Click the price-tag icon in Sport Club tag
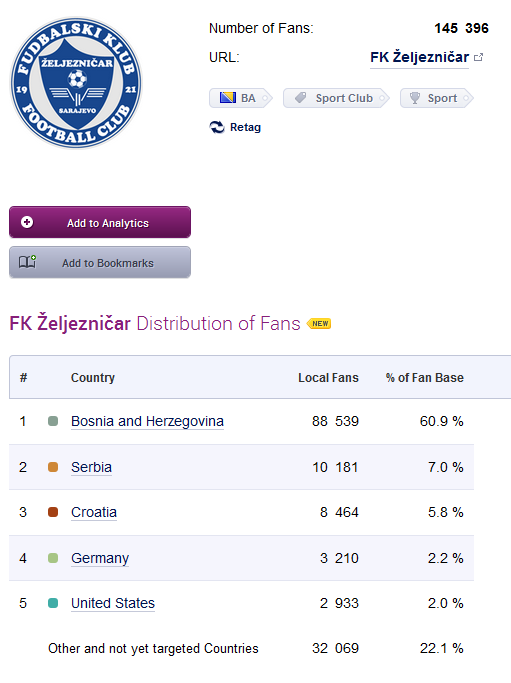 pyautogui.click(x=301, y=98)
